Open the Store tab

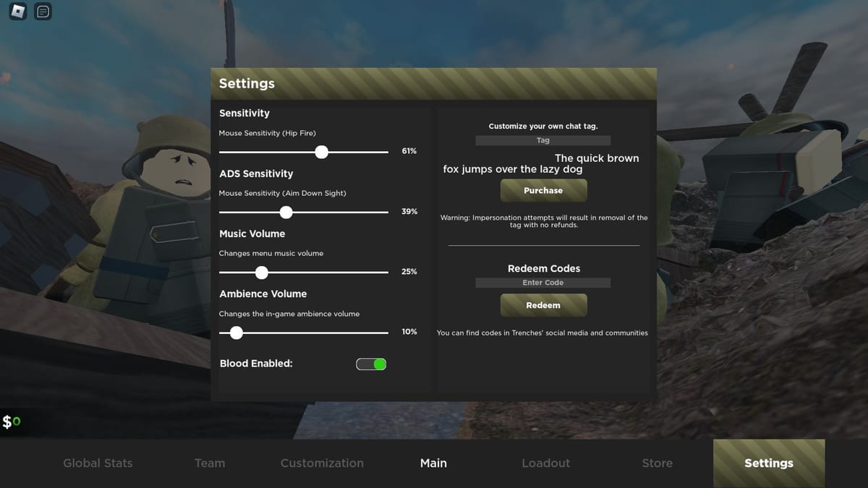(657, 463)
